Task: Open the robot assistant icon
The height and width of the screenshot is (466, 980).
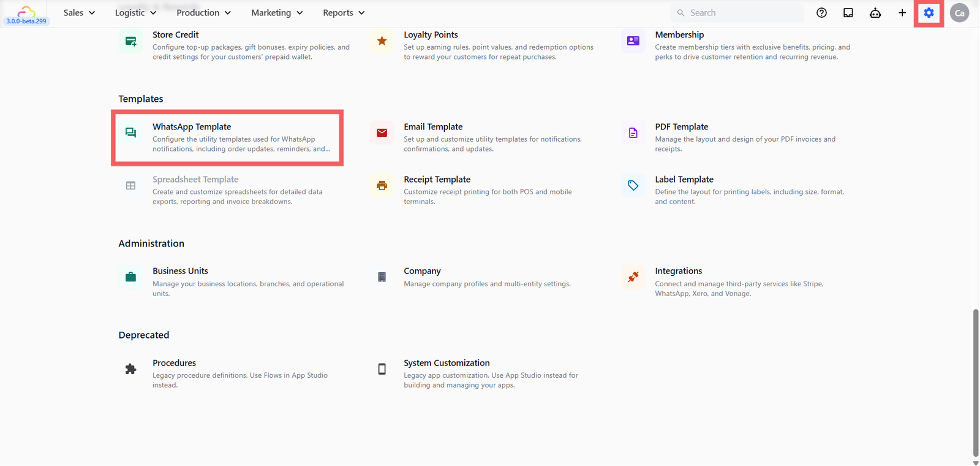Action: 875,13
